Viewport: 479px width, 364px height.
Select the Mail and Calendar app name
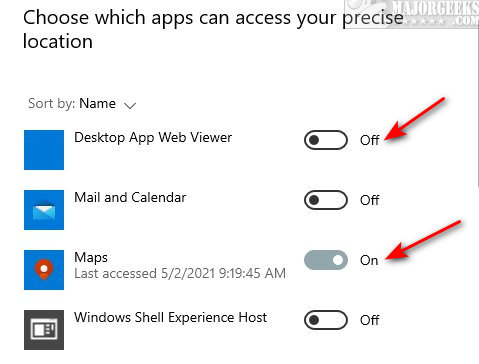pyautogui.click(x=130, y=197)
